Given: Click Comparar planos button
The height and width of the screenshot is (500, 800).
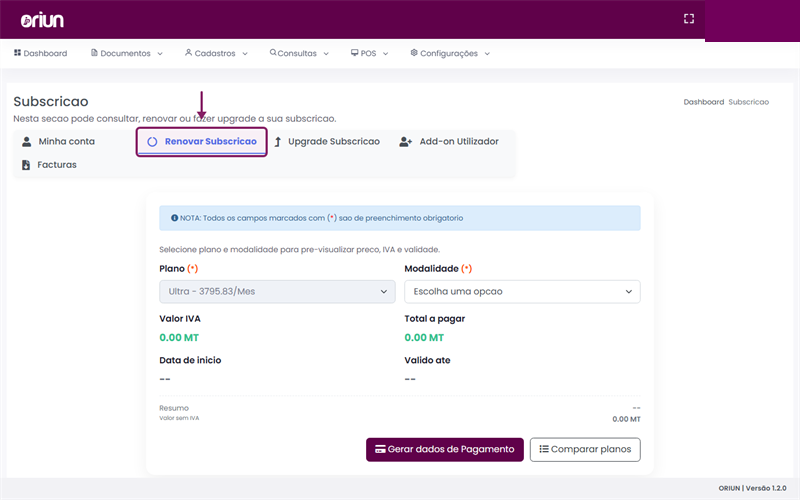Looking at the screenshot, I should pyautogui.click(x=585, y=449).
